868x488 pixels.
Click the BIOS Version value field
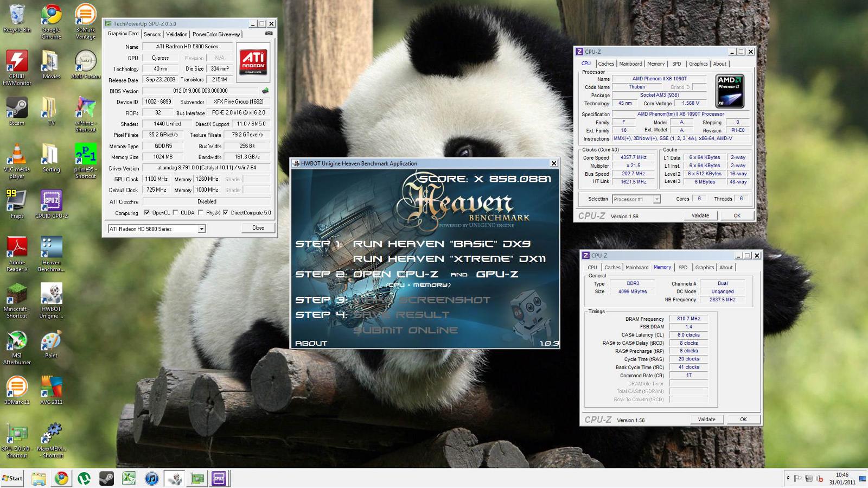click(201, 91)
